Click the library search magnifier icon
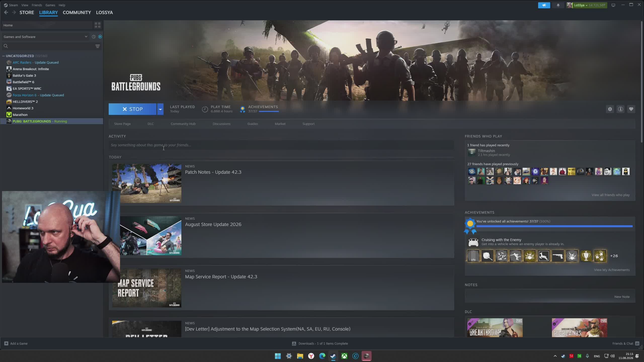644x362 pixels. pyautogui.click(x=6, y=46)
